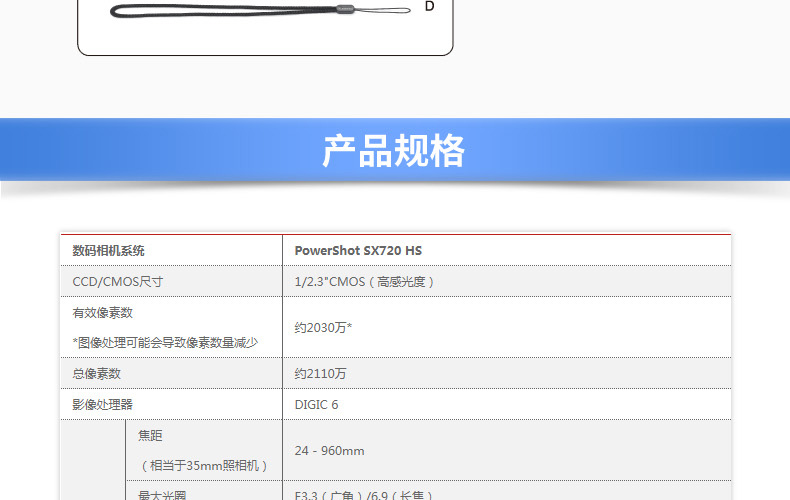Click the CCD/CMOS尺寸 row label

pos(117,282)
